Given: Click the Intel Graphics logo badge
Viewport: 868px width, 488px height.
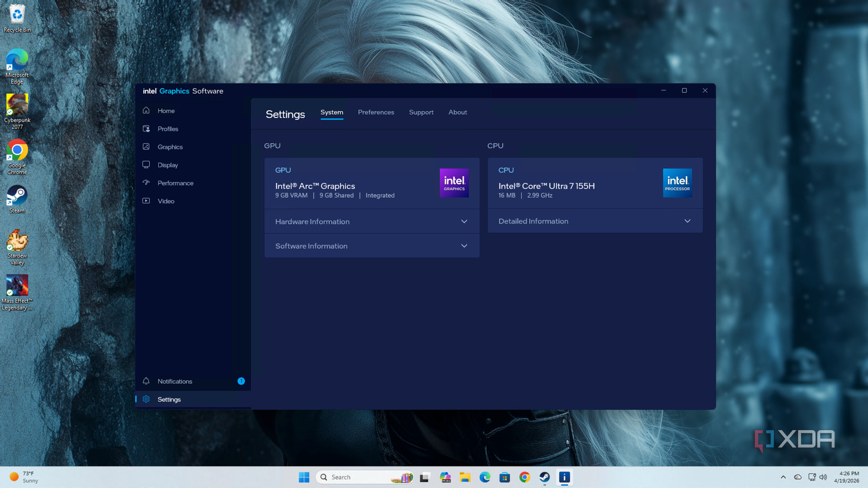Looking at the screenshot, I should [454, 183].
